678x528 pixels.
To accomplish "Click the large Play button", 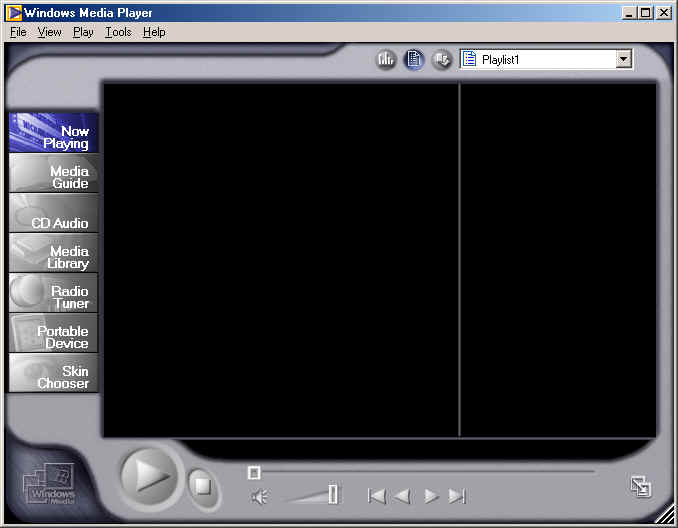I will (150, 476).
